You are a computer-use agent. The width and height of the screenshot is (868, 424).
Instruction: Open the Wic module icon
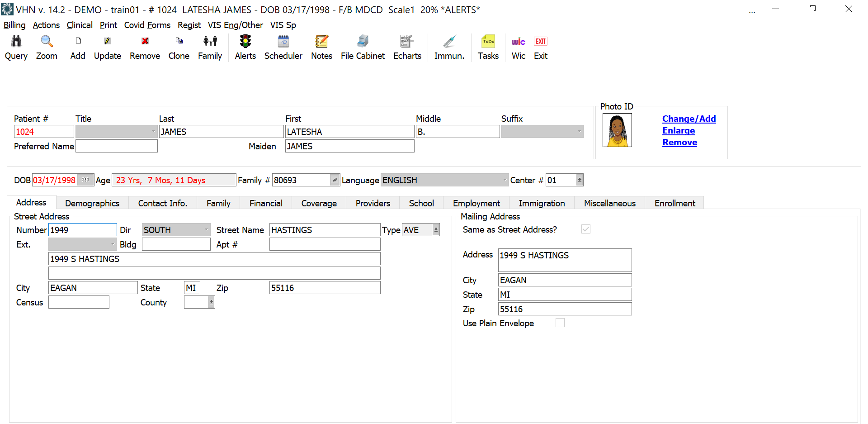click(x=518, y=48)
